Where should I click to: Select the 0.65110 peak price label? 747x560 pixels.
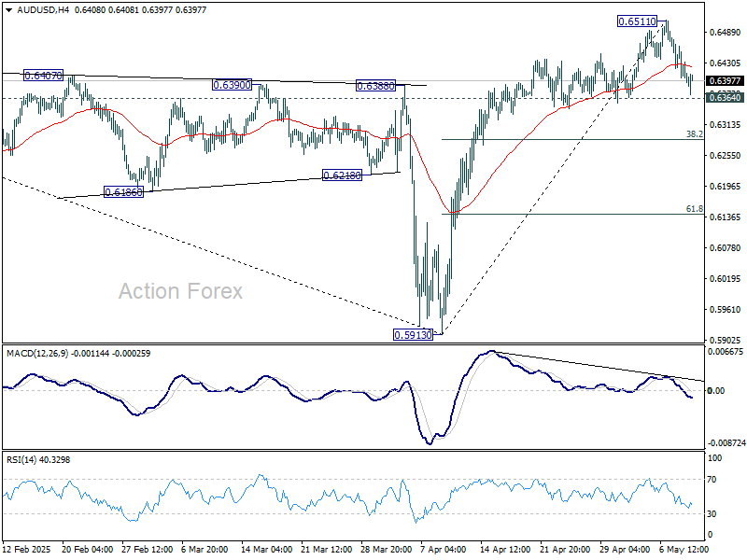tap(637, 21)
